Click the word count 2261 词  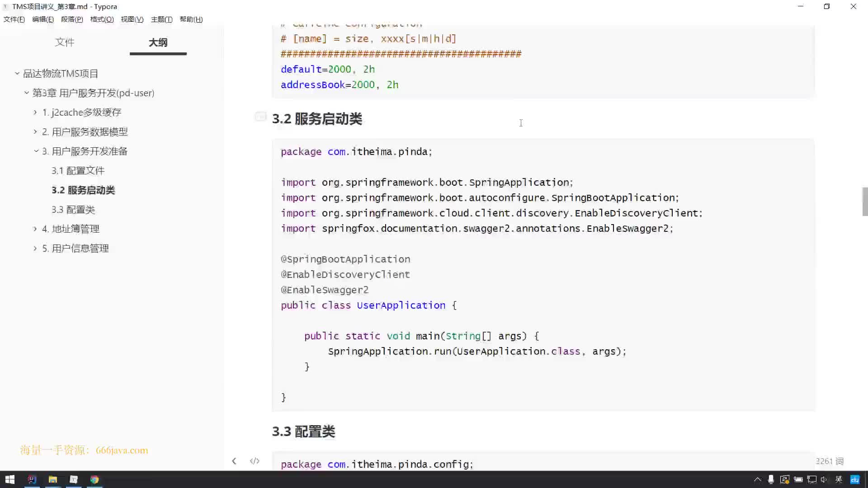[x=830, y=461]
